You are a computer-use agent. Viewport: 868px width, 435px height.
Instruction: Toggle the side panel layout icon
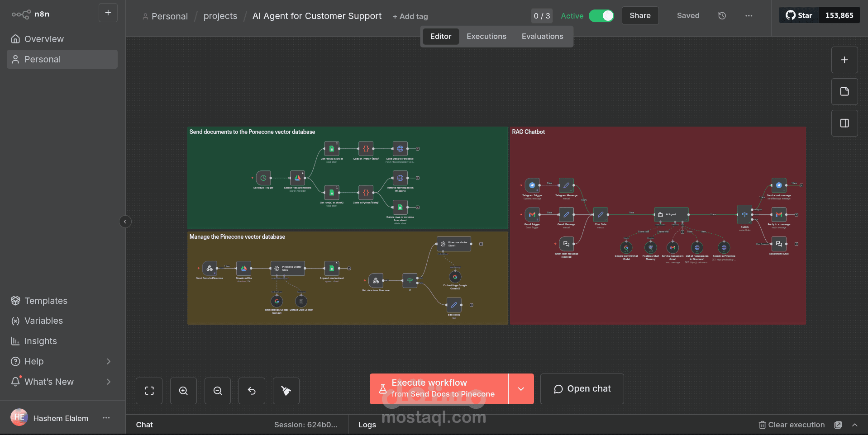pyautogui.click(x=844, y=123)
